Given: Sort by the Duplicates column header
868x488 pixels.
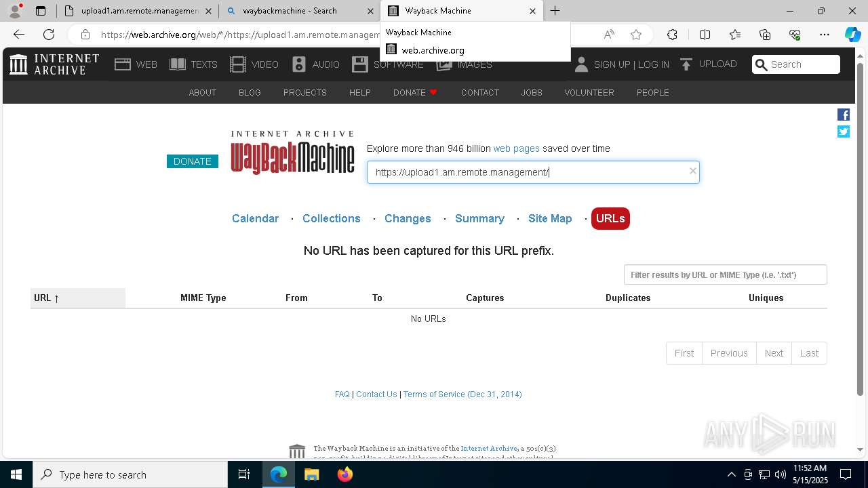Looking at the screenshot, I should click(628, 298).
